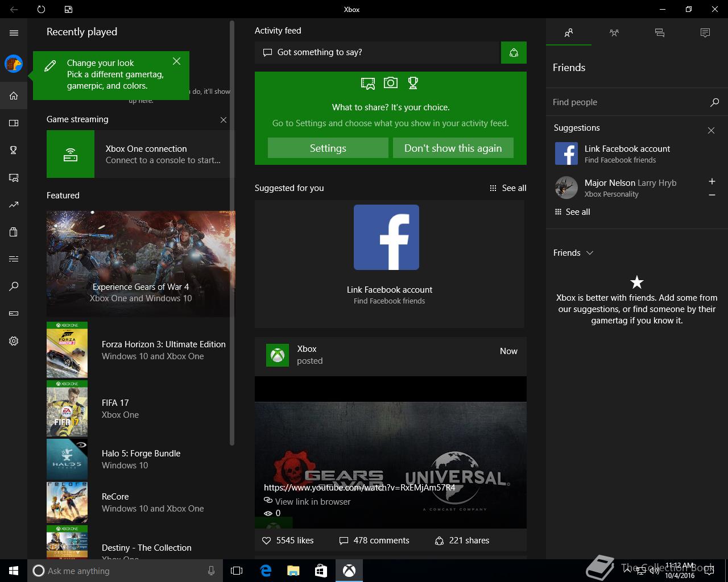This screenshot has height=582, width=728.
Task: Open the Windows Start menu
Action: [14, 571]
